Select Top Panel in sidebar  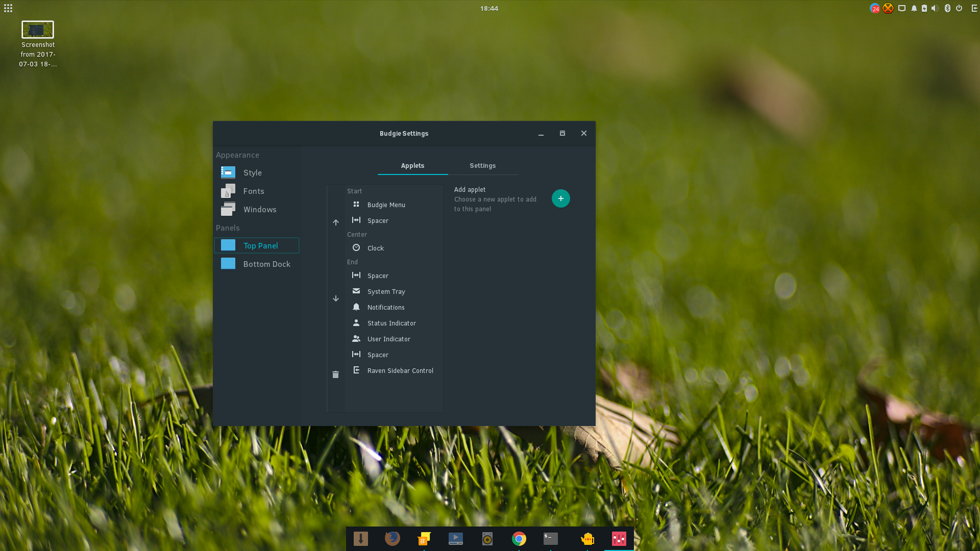(257, 245)
